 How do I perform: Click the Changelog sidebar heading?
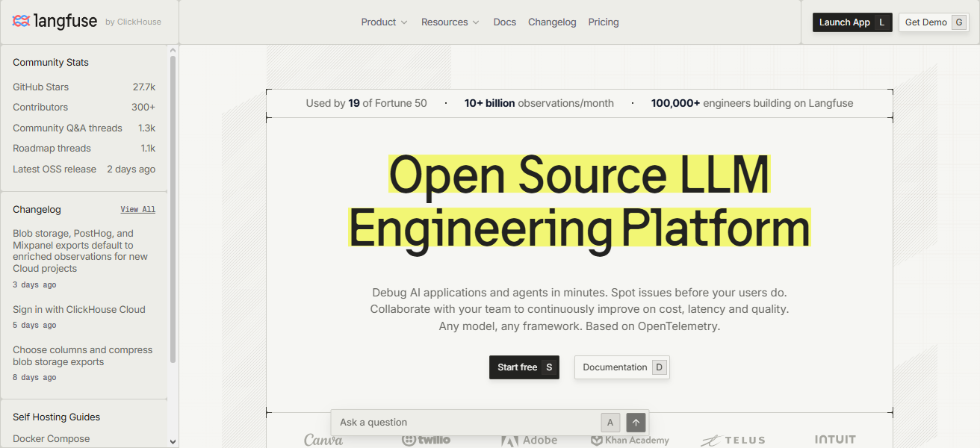pyautogui.click(x=37, y=210)
